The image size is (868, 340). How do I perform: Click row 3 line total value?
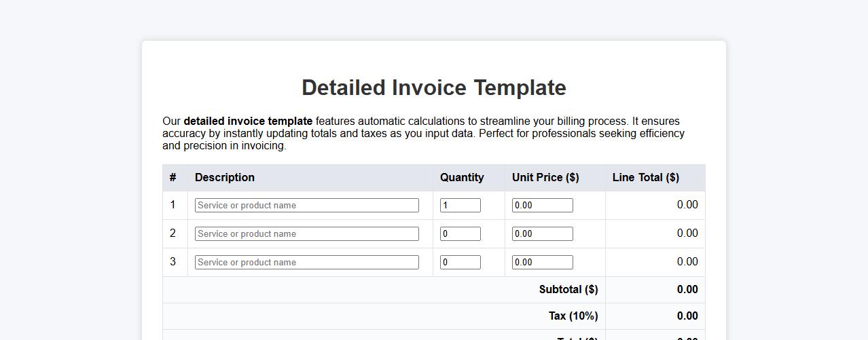coord(687,262)
